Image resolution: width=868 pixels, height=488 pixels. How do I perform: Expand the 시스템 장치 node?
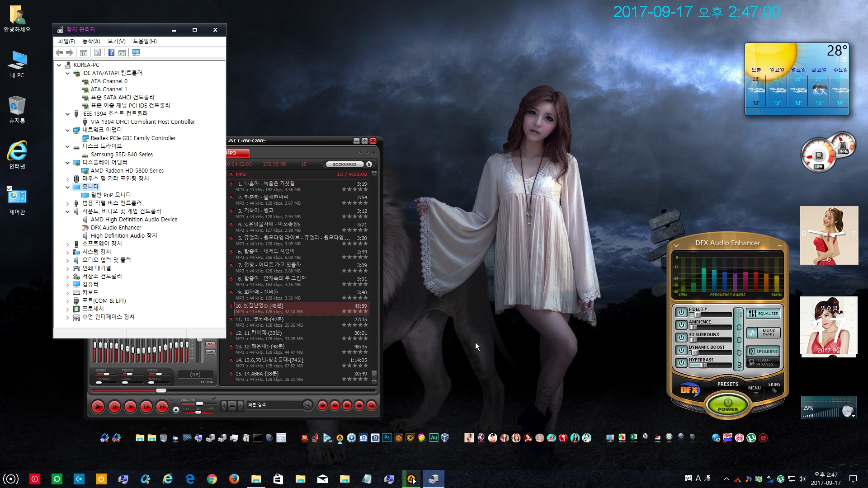pos(68,252)
